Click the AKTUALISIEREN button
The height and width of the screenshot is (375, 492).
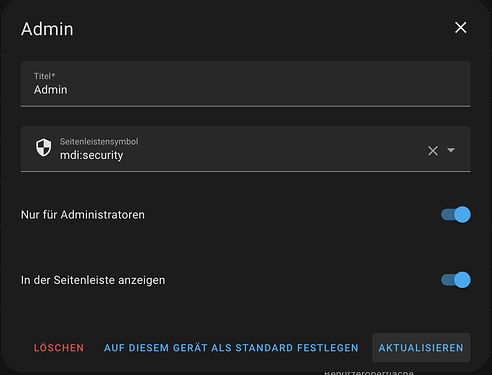(x=421, y=348)
